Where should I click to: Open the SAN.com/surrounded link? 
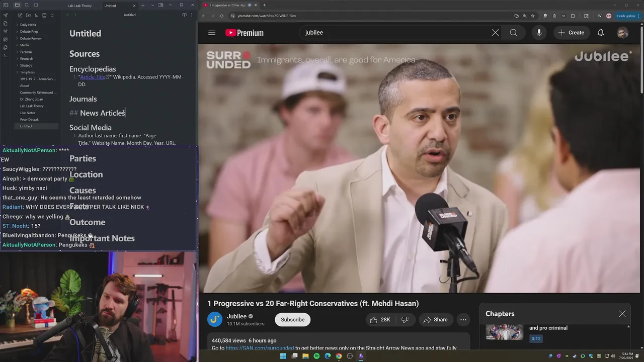(260, 348)
